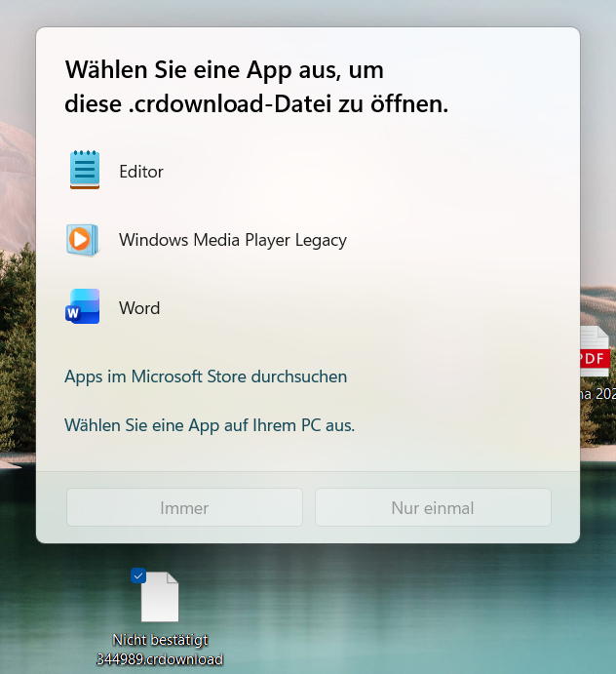Screen dimensions: 616x674
Task: Click the 'Wählen Sie eine App aus' dialog heading
Action: pyautogui.click(x=224, y=70)
